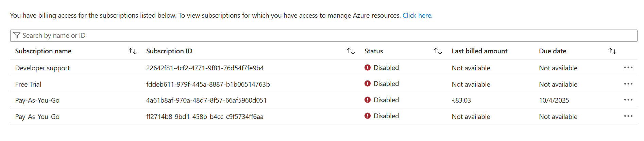
Task: Select subscription ID ending in c9f5734ff6aa
Action: coord(205,117)
